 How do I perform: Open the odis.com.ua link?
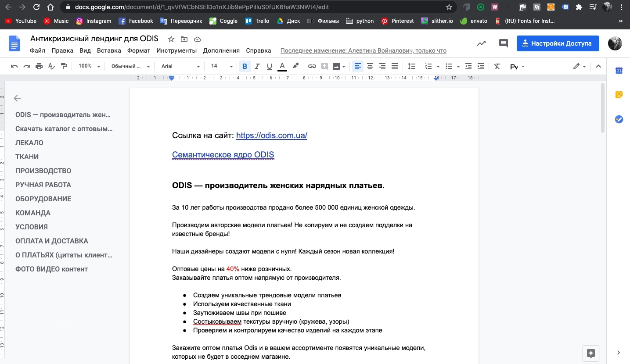coord(271,136)
